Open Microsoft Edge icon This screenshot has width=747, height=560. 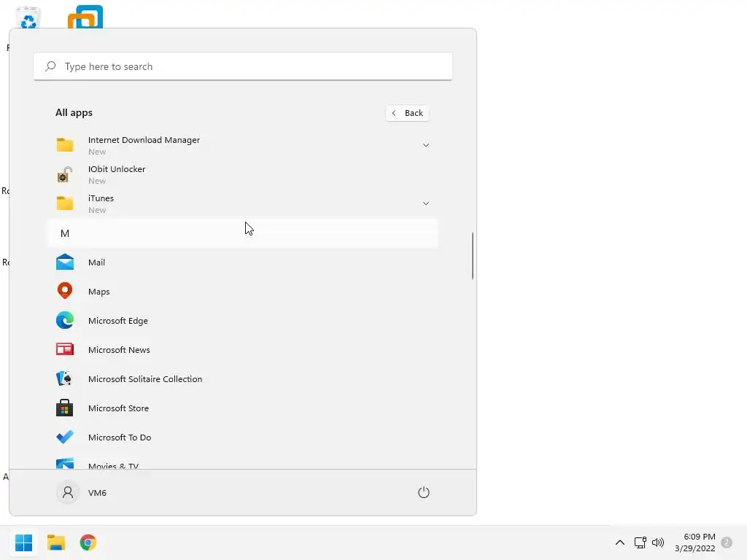65,320
